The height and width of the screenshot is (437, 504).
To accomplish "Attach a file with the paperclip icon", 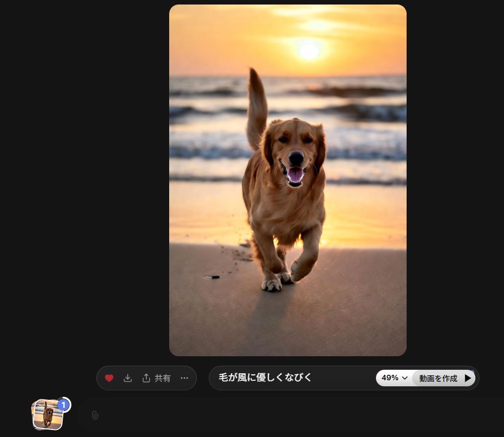I will (95, 415).
